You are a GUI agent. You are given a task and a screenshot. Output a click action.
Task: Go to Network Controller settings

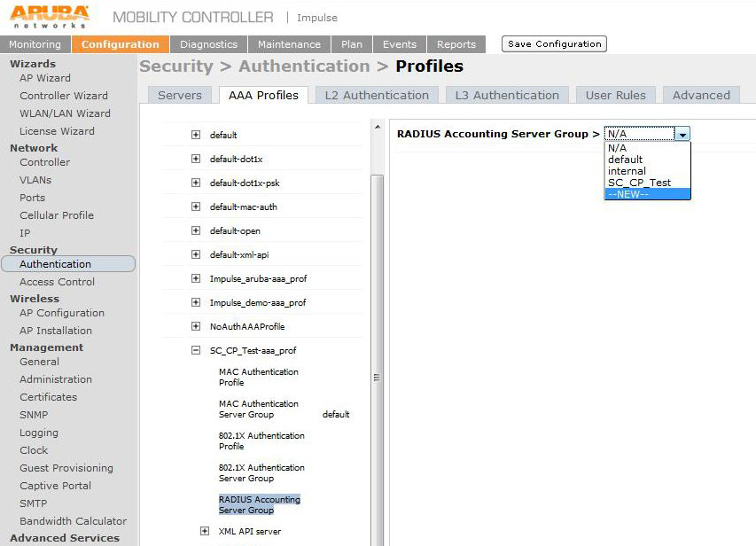click(45, 162)
